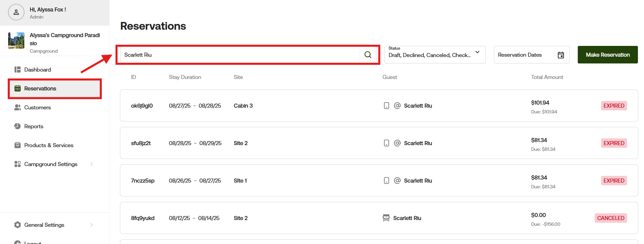Screen dimensions: 644x244
Task: Click phone icon in Site 1 row
Action: pyautogui.click(x=387, y=181)
